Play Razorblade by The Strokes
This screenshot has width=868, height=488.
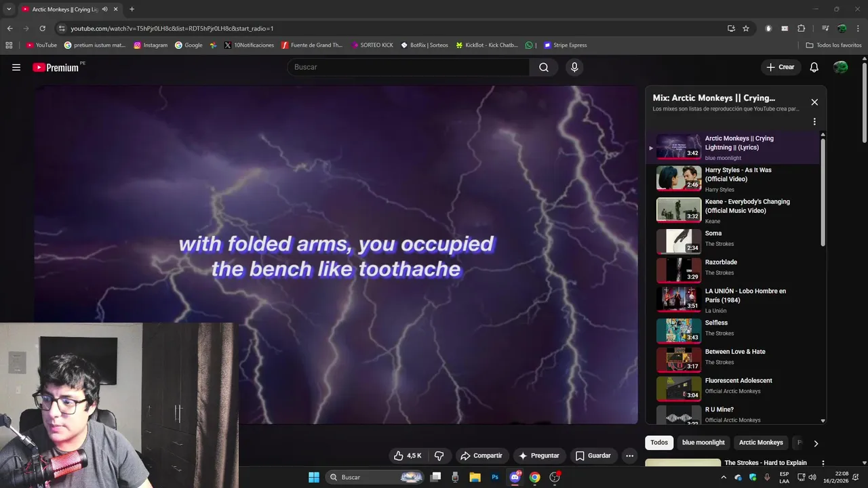(x=732, y=270)
